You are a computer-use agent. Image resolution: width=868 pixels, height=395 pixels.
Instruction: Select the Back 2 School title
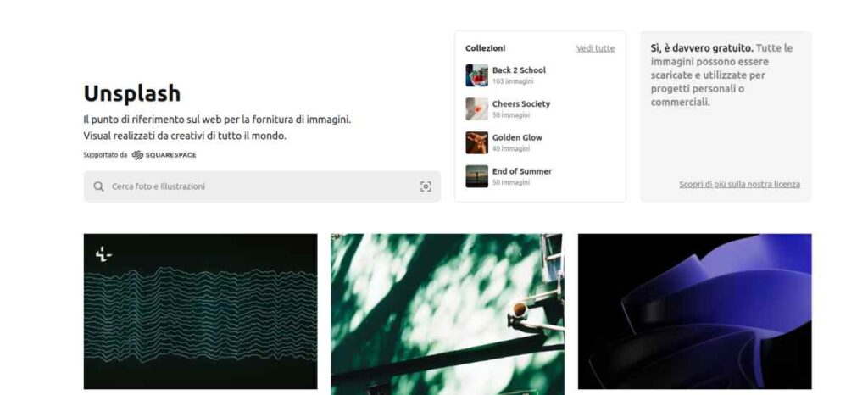click(x=519, y=70)
